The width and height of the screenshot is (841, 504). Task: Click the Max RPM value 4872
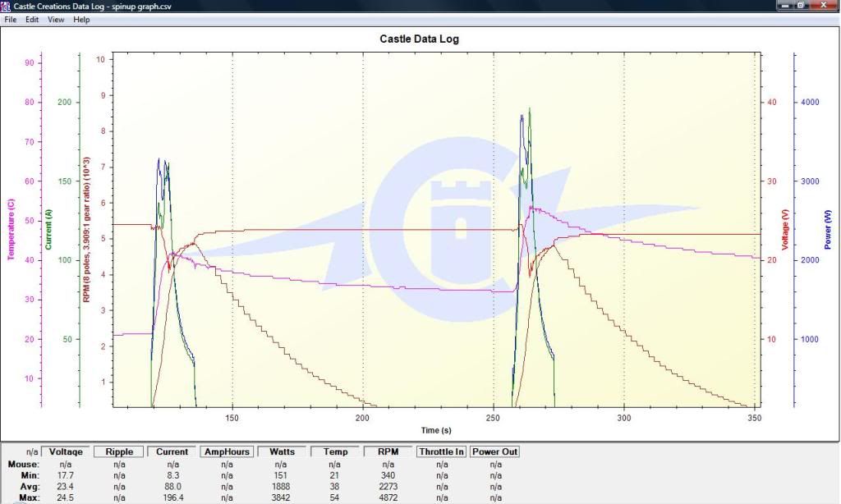coord(388,497)
